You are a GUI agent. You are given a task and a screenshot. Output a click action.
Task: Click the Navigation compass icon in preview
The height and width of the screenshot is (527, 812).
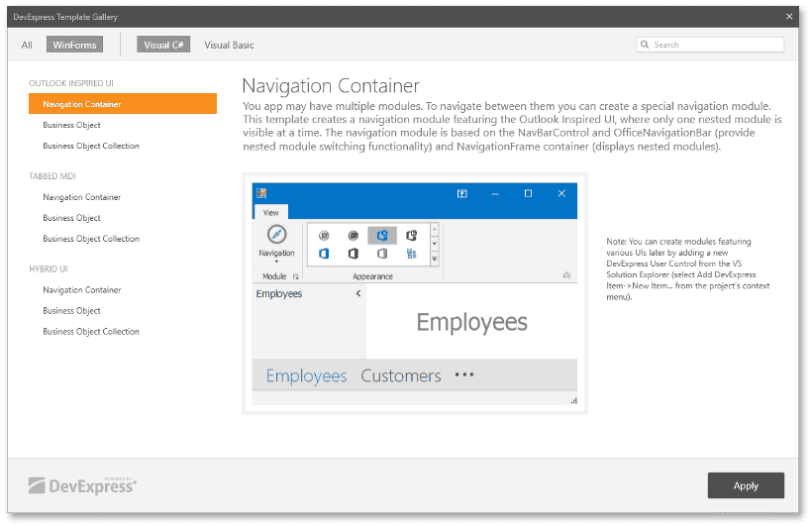click(276, 234)
